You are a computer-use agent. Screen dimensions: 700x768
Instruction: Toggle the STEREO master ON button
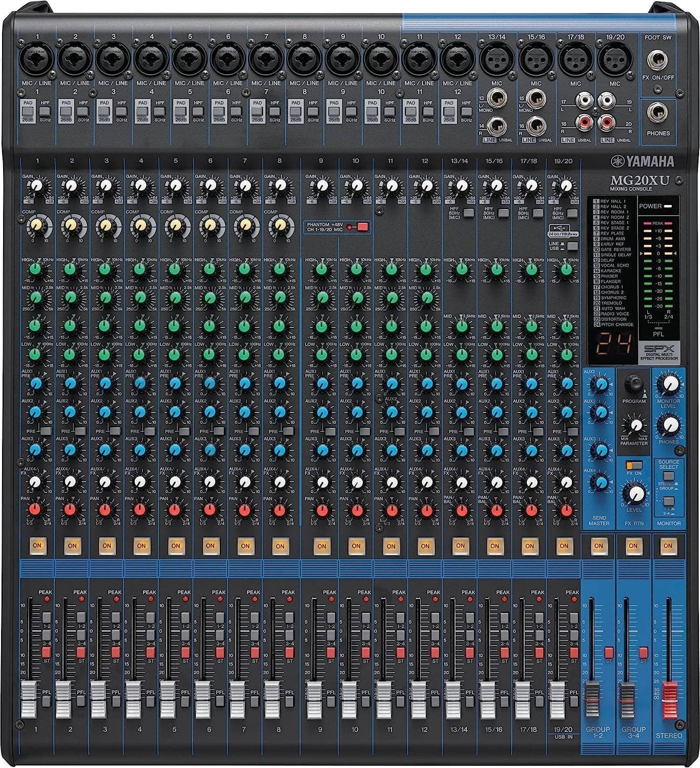(x=667, y=546)
